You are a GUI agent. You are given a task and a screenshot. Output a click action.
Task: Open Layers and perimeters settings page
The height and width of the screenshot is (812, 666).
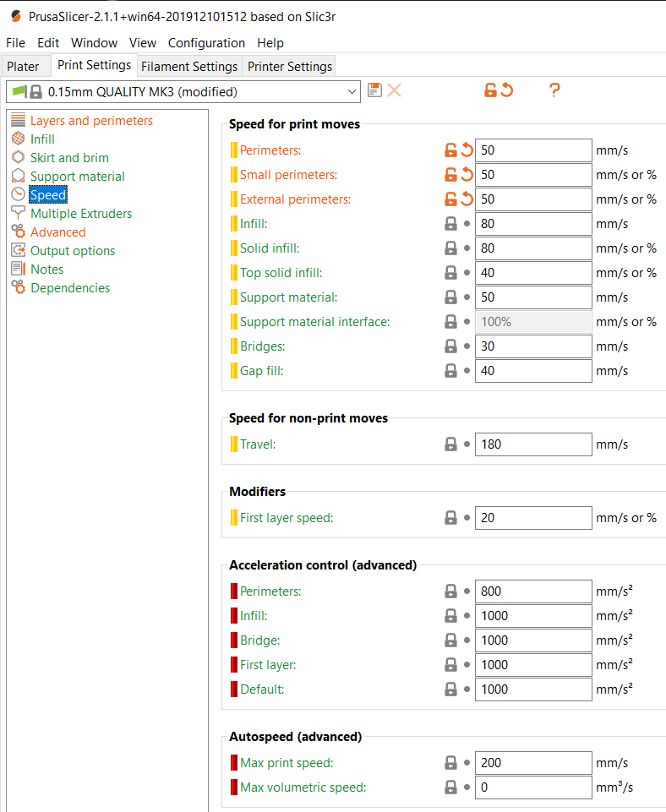91,121
